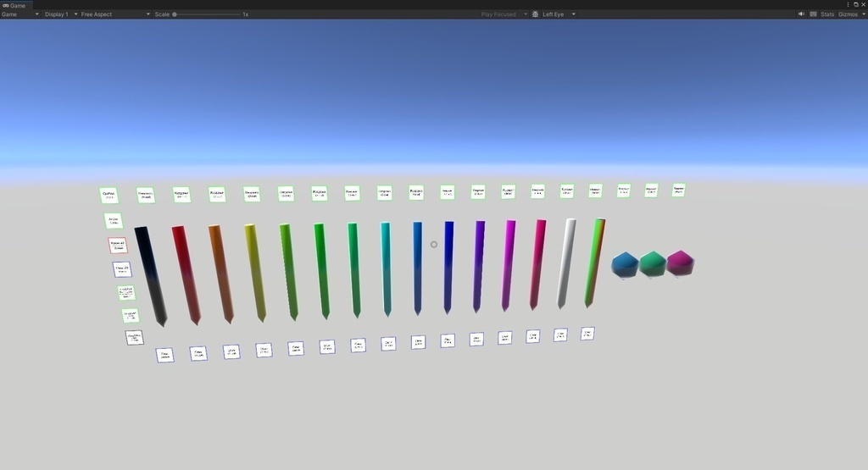868x470 pixels.
Task: Click blue-bordered button below the gradient pen
Action: coord(587,334)
